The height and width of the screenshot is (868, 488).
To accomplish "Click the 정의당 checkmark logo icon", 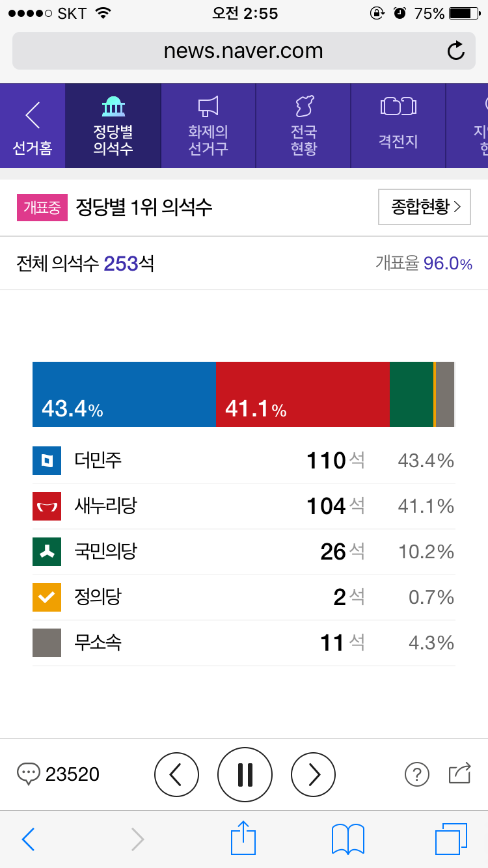I will tap(46, 597).
